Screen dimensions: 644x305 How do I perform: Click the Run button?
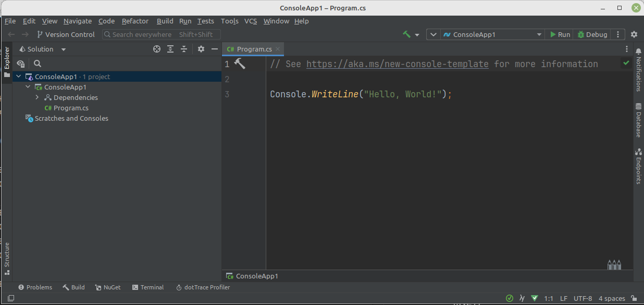[x=560, y=34]
